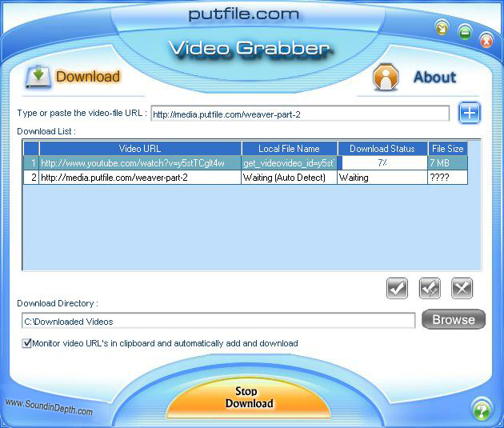
Task: Visit the www.SoundinDepth.com link
Action: tap(49, 406)
